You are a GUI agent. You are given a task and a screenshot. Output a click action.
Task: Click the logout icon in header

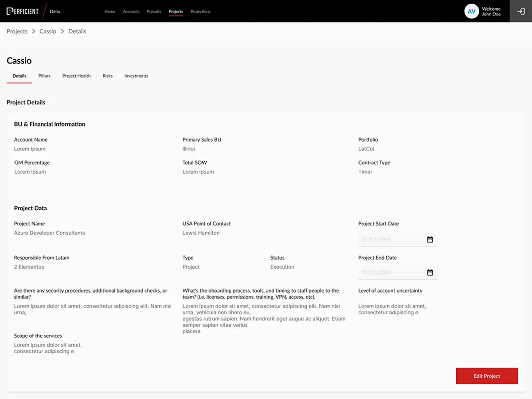tap(521, 11)
